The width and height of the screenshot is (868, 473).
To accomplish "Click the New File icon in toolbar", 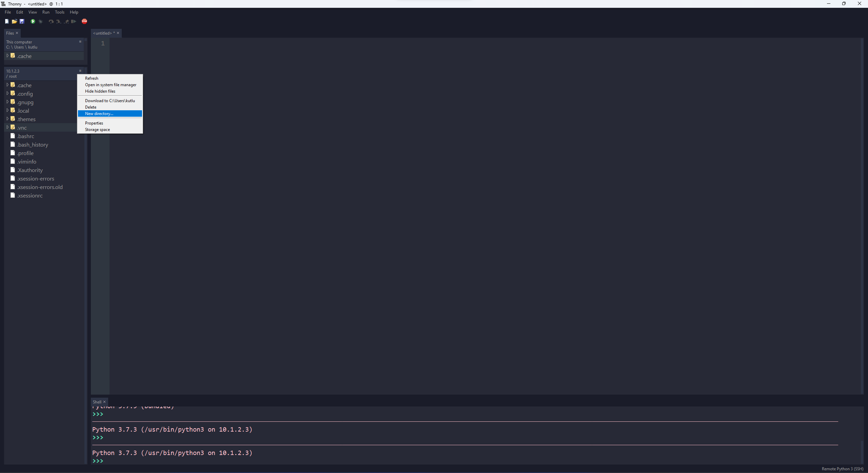I will click(x=6, y=22).
